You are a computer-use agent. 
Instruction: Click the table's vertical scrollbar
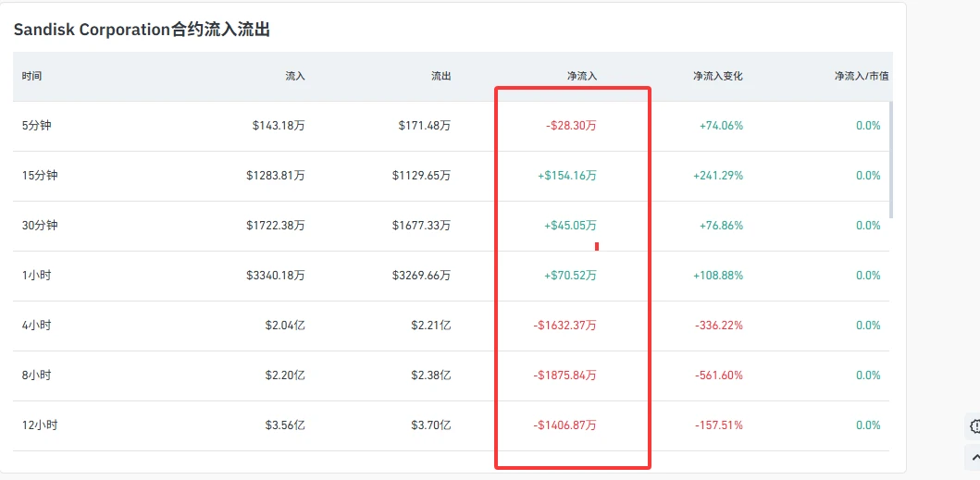tap(891, 160)
